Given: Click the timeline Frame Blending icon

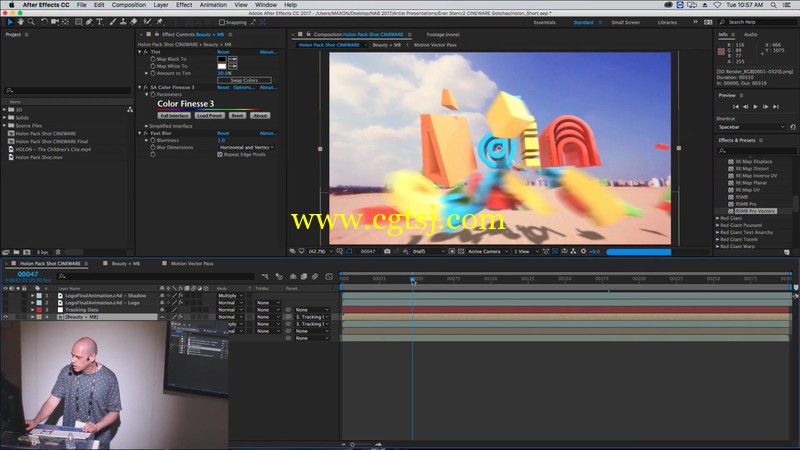Looking at the screenshot, I should point(304,277).
